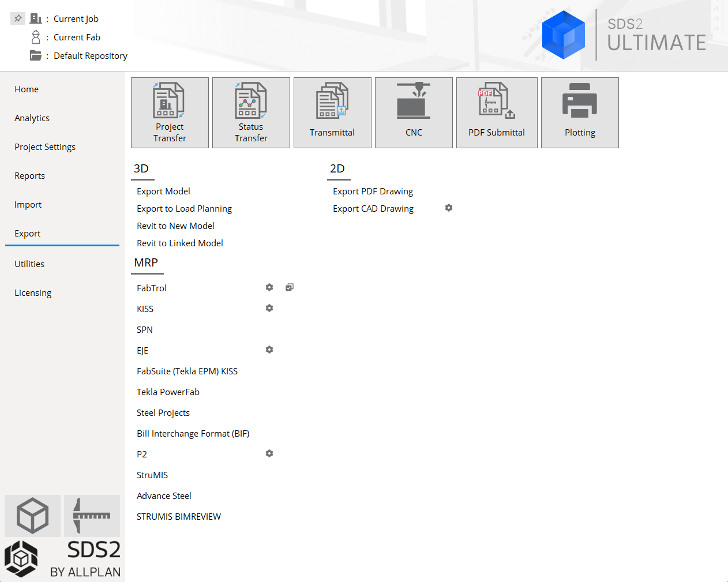Open the Utilities section
Viewport: 728px width, 582px height.
(29, 264)
